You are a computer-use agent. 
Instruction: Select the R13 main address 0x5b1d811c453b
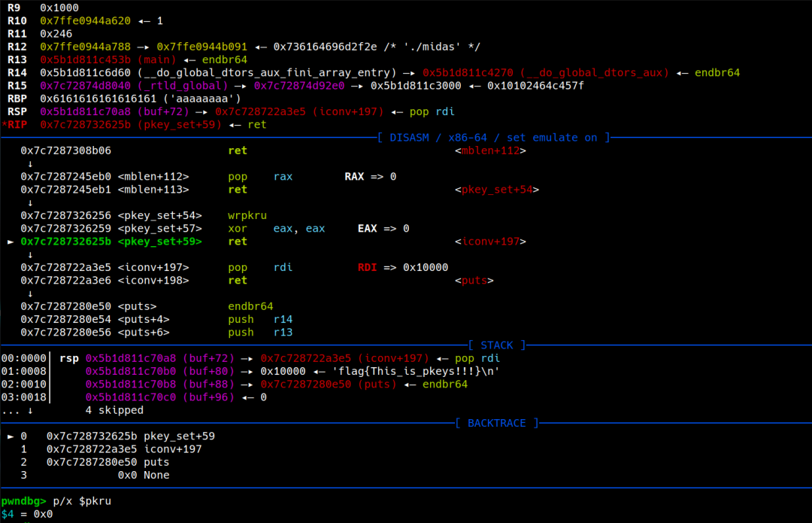point(86,59)
